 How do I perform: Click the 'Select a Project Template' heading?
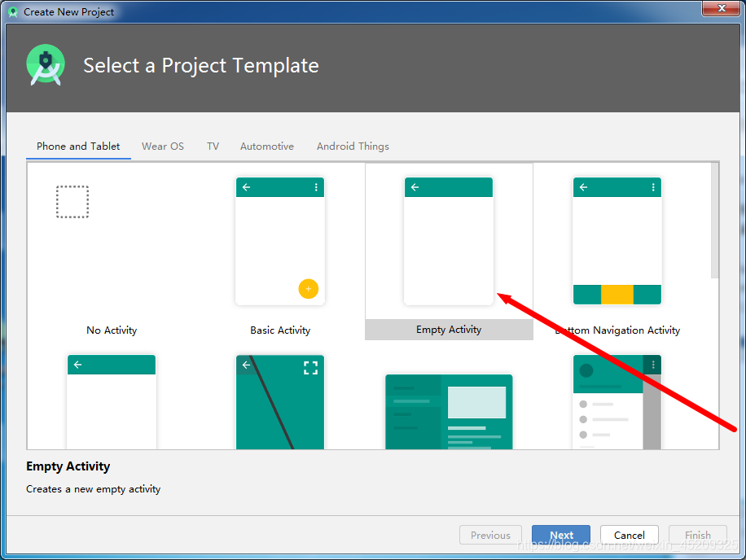click(x=201, y=66)
